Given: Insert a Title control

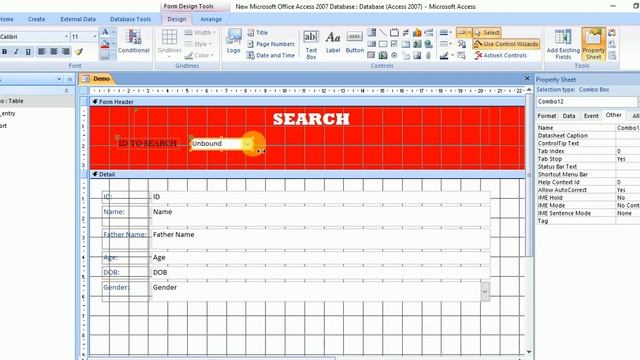Looking at the screenshot, I should point(258,33).
